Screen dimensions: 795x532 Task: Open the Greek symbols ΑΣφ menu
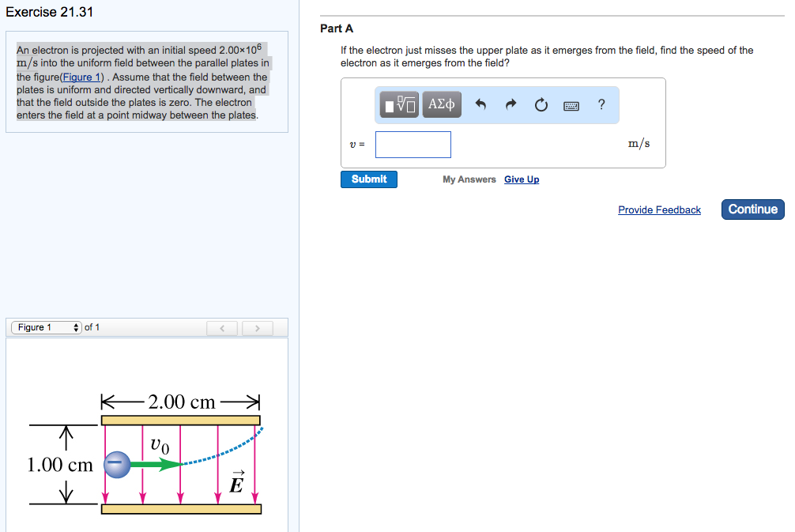click(442, 104)
